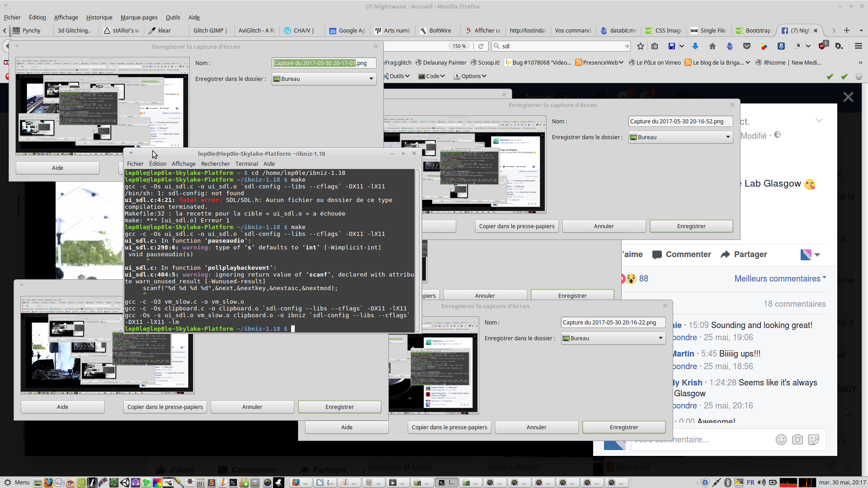
Task: Open the Firefox home page icon
Action: (712, 46)
